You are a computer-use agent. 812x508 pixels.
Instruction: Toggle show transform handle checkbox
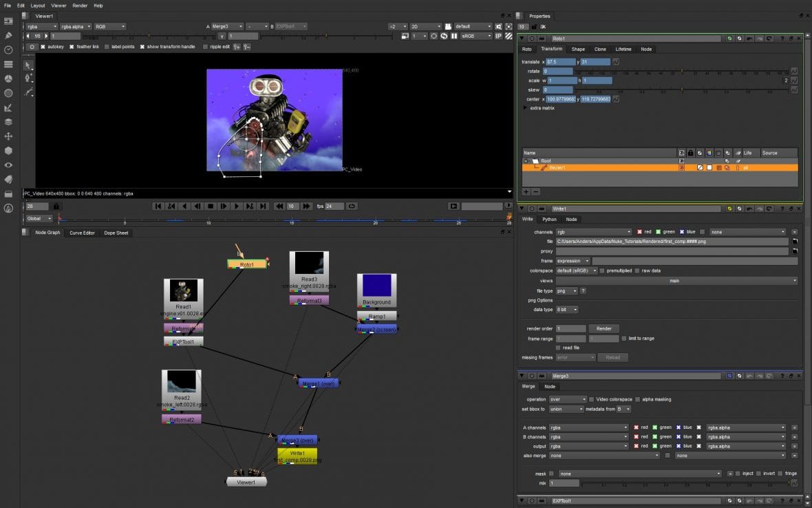tap(142, 47)
